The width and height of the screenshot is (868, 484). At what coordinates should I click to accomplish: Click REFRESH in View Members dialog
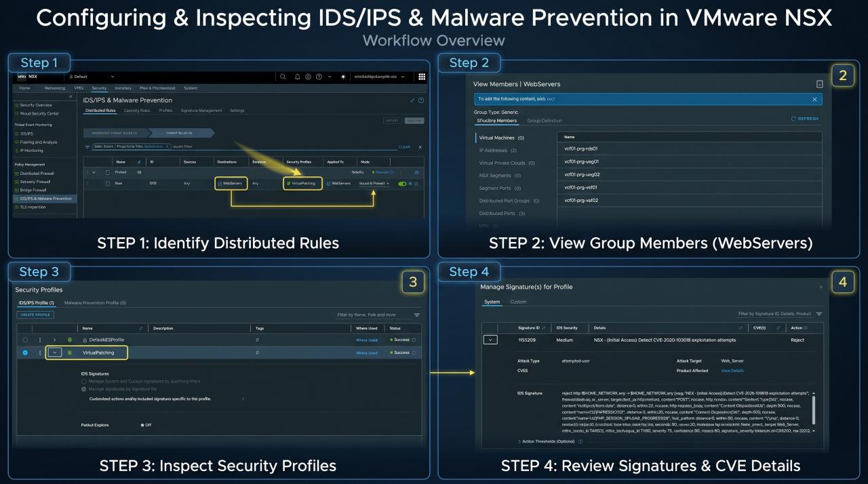[x=805, y=119]
